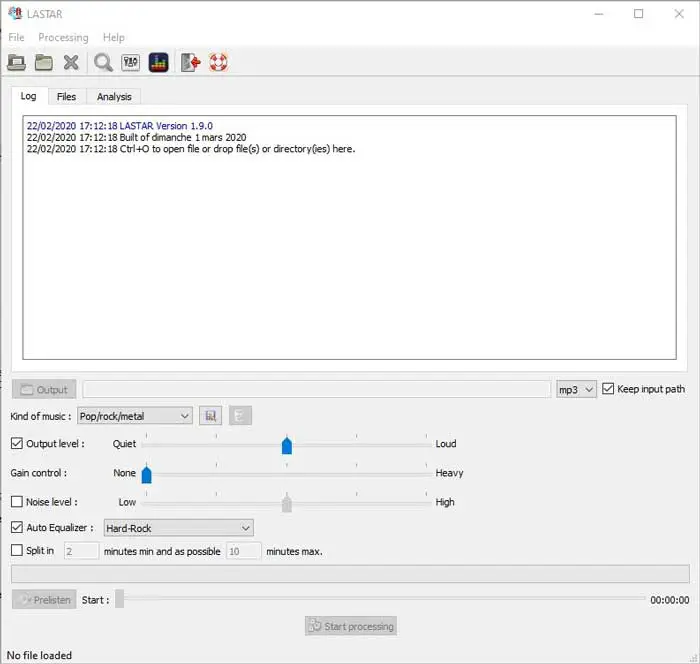Viewport: 700px width, 664px height.
Task: Open the Hard-Rock equalizer preset dropdown
Action: tap(179, 528)
